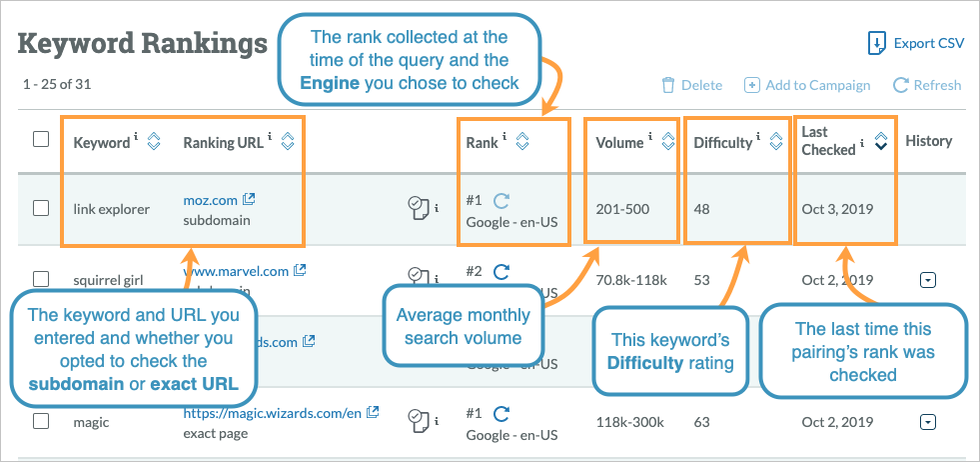The width and height of the screenshot is (980, 462).
Task: Open SERP analysis icon for link explorer
Action: click(417, 207)
